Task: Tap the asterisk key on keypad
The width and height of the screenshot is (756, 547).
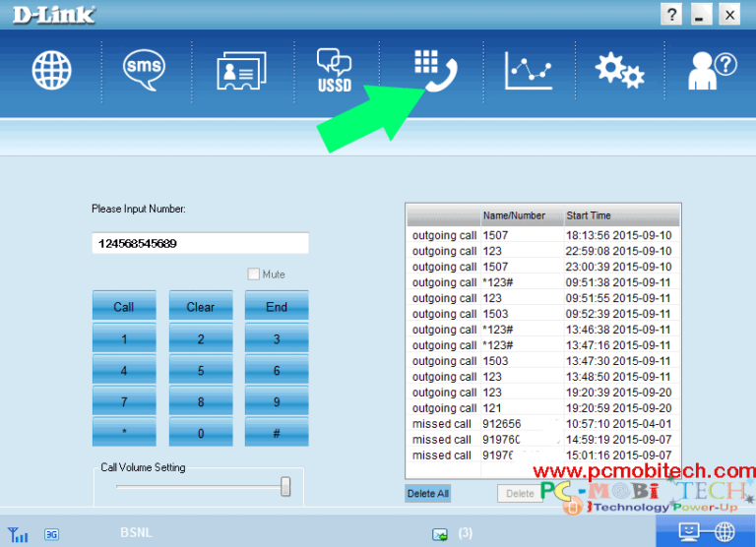Action: coord(124,432)
